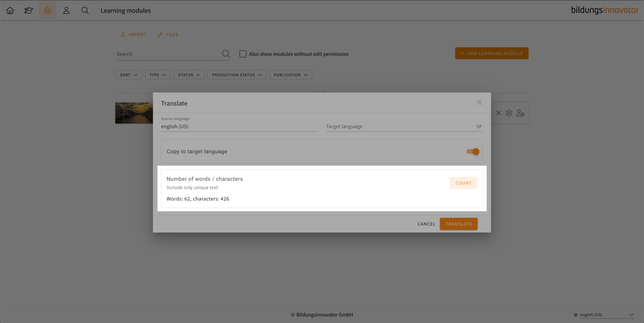Close the Translate dialog with X
The height and width of the screenshot is (323, 644).
[479, 103]
